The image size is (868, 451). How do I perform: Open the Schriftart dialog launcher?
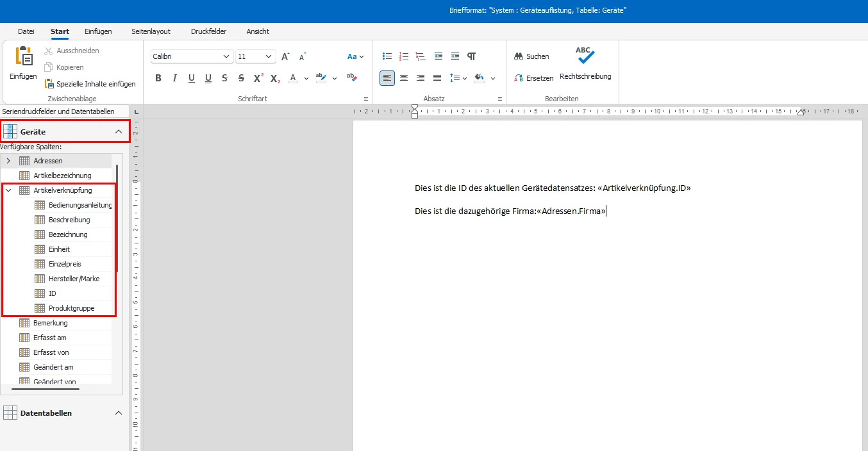[x=366, y=99]
